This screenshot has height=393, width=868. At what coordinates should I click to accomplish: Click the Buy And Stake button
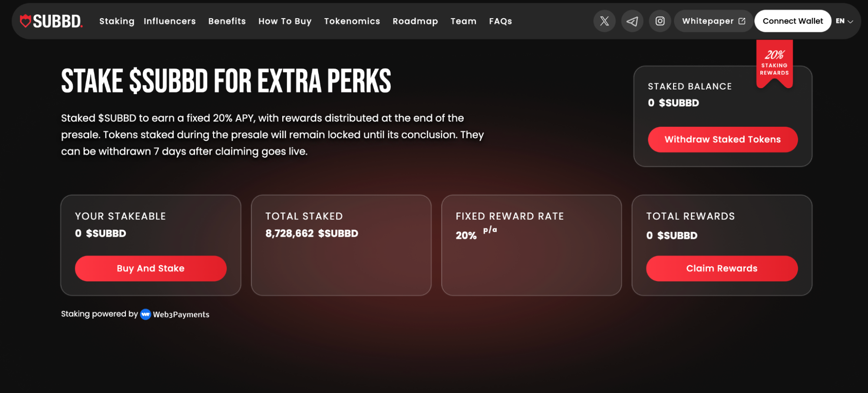[151, 268]
